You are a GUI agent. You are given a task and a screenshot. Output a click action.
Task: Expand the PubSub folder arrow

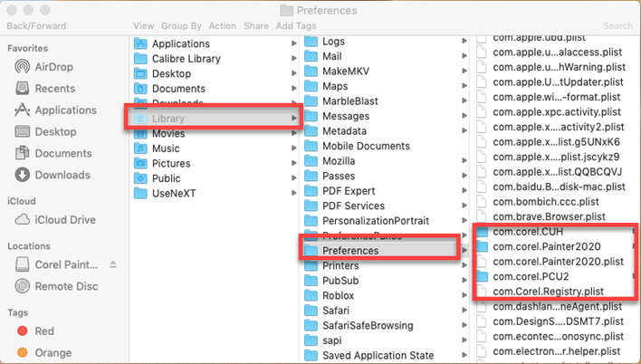point(464,281)
